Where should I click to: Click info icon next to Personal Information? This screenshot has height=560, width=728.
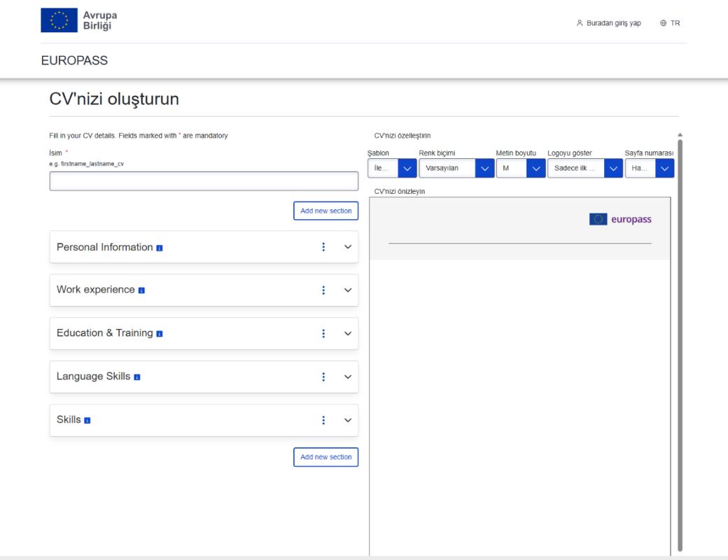coord(160,248)
